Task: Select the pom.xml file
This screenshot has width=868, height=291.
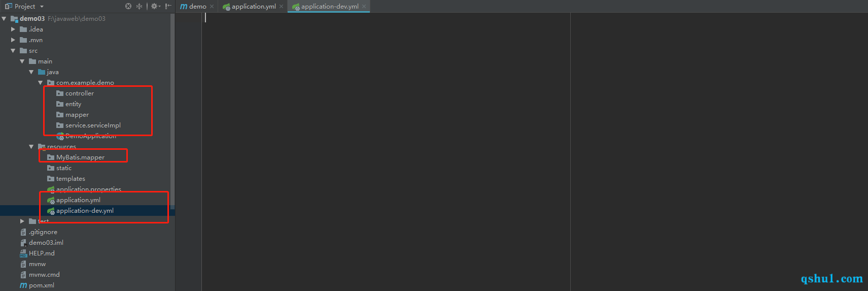Action: pyautogui.click(x=42, y=285)
